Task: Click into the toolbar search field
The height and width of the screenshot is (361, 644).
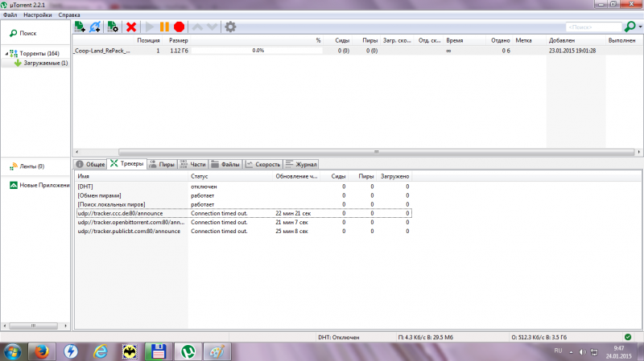Action: [593, 27]
